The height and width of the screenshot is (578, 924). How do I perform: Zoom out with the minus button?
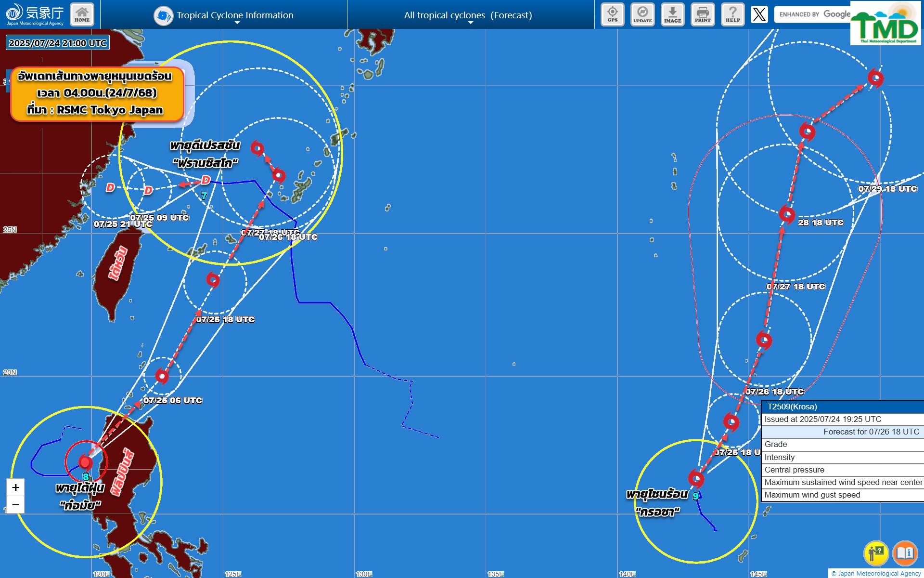click(15, 505)
